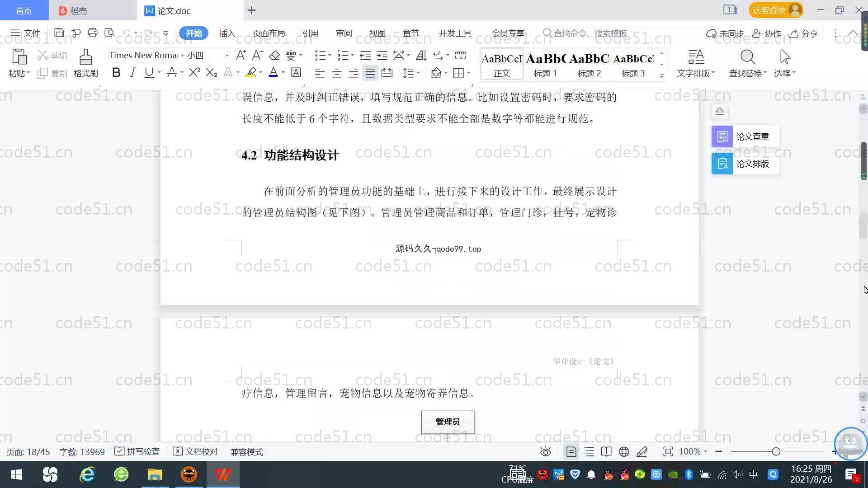
Task: Apply subscript formatting
Action: [212, 73]
